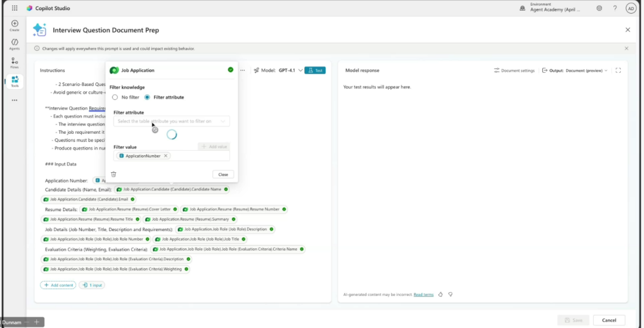The height and width of the screenshot is (328, 644).
Task: Remove the ApplicationNumber filter value chip
Action: tap(166, 156)
